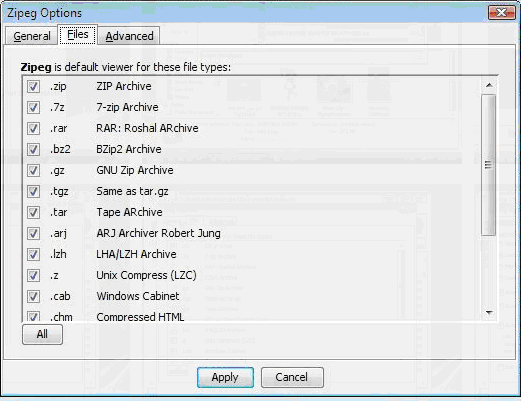
Task: Switch to the General tab
Action: [x=32, y=36]
